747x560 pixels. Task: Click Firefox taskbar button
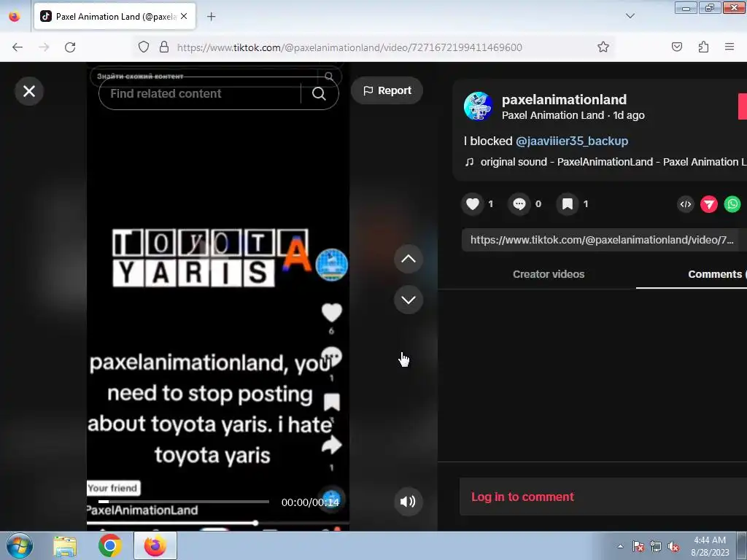click(155, 545)
